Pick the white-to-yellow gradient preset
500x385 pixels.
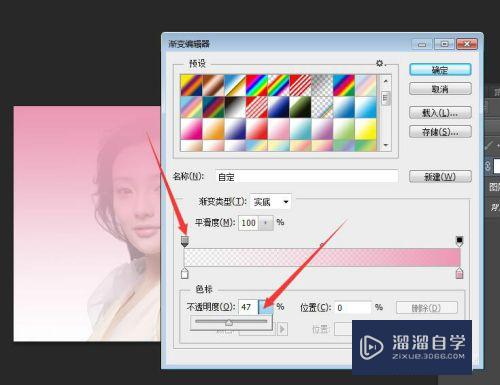[x=366, y=129]
